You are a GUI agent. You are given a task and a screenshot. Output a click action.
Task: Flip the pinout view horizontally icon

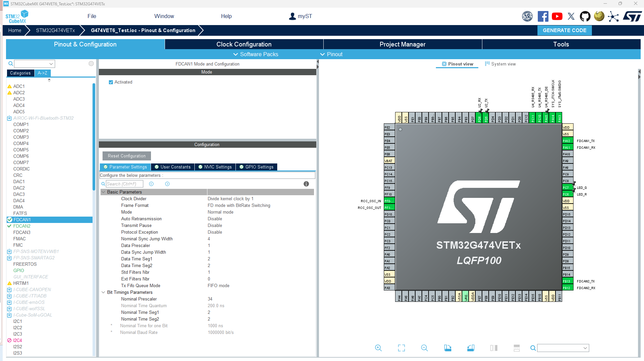[x=494, y=348]
